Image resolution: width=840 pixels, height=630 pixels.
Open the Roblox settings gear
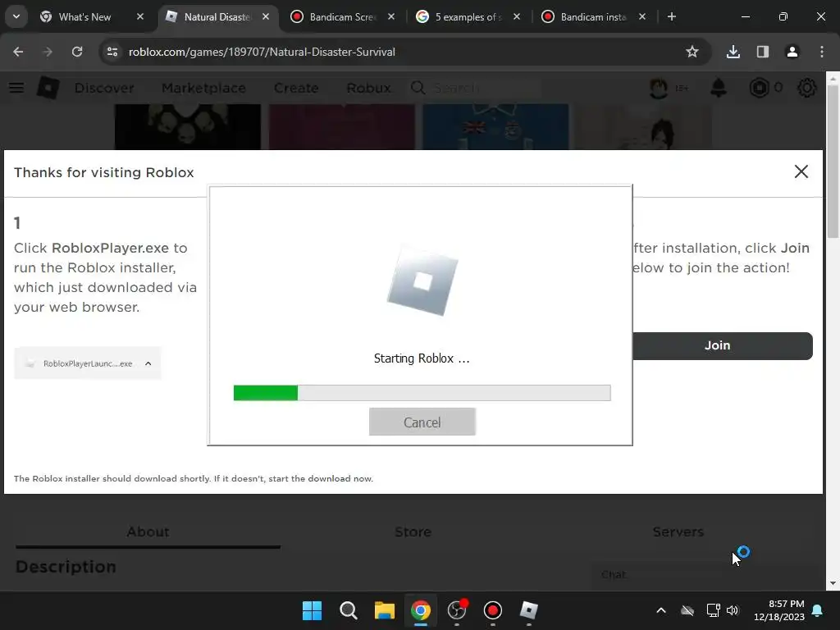tap(807, 88)
